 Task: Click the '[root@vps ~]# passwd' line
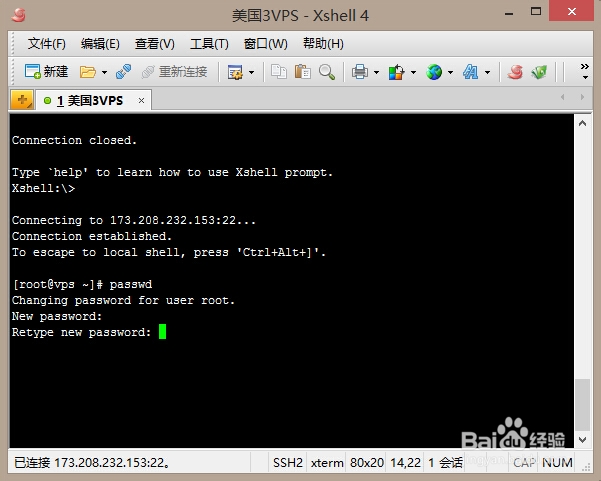coord(82,284)
